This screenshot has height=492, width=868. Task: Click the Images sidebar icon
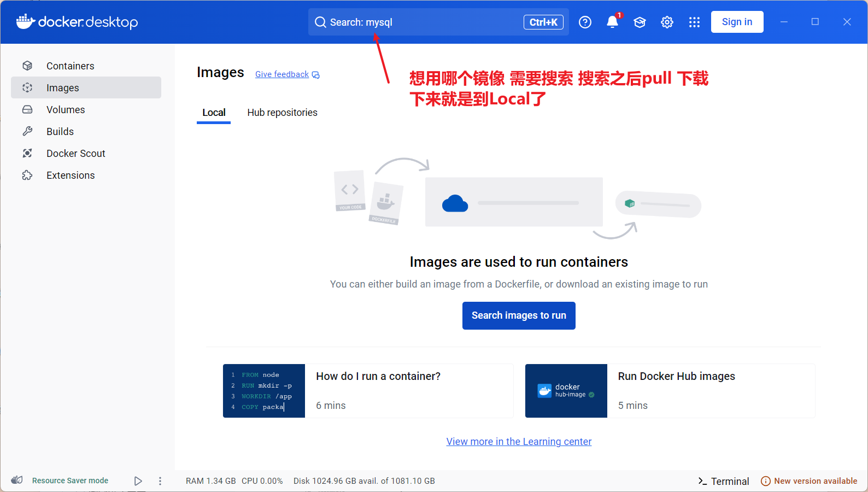pos(27,87)
